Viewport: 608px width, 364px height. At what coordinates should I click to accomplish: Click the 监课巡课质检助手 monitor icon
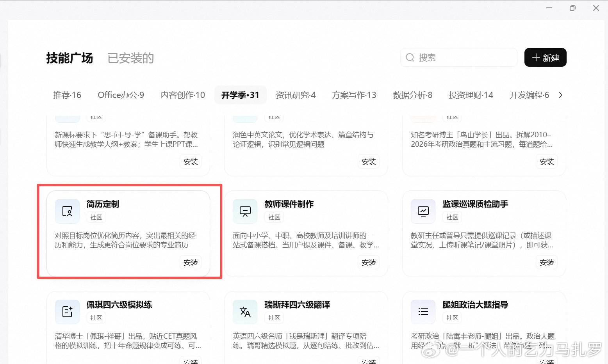[x=423, y=211]
